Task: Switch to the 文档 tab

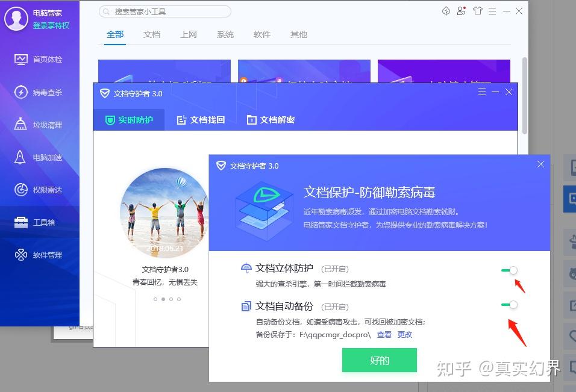Action: pos(152,34)
